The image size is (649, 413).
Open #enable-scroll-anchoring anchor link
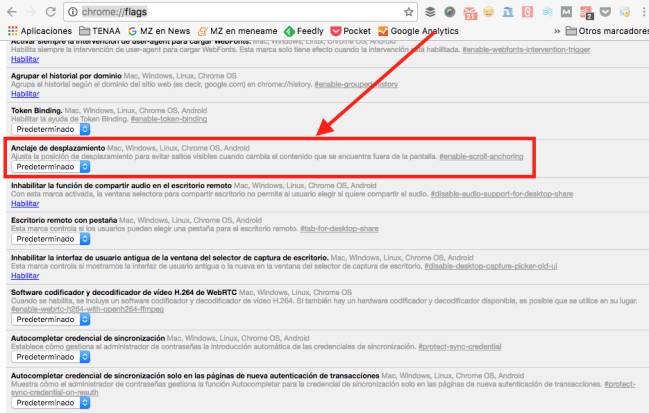[x=481, y=156]
